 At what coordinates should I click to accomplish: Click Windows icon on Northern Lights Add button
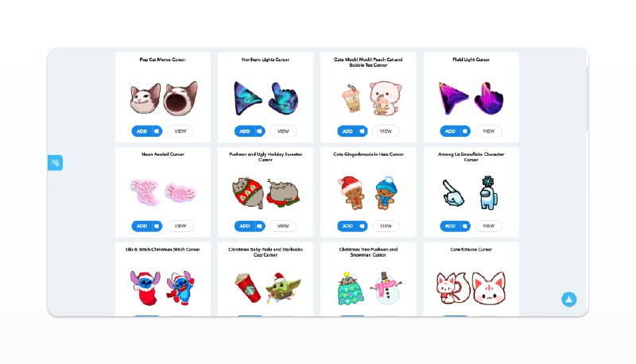pyautogui.click(x=260, y=131)
